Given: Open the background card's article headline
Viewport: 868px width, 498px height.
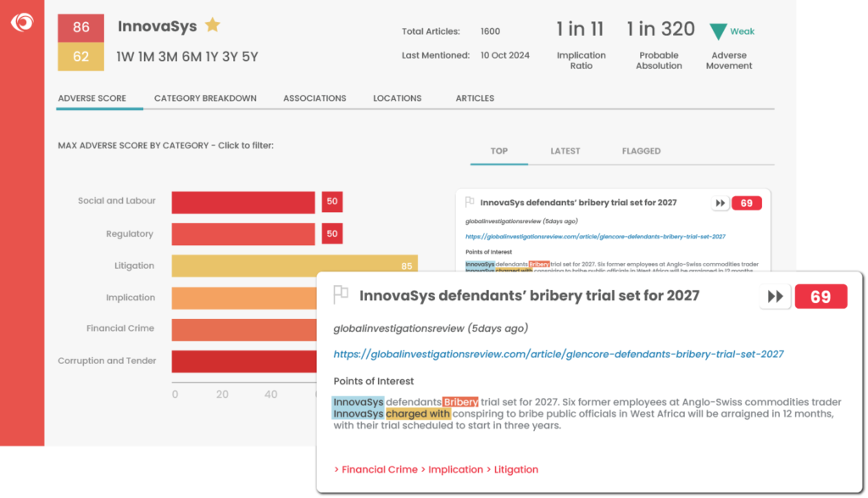Looking at the screenshot, I should [578, 203].
